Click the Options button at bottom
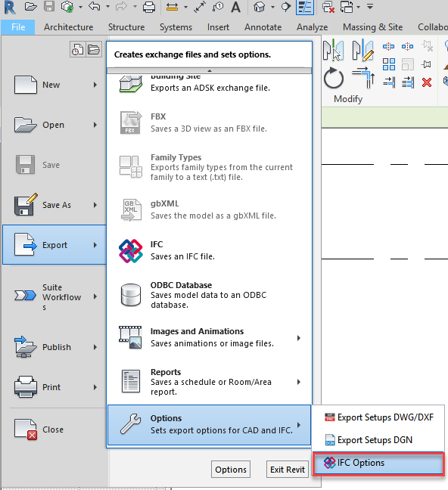This screenshot has height=490, width=448. [231, 470]
